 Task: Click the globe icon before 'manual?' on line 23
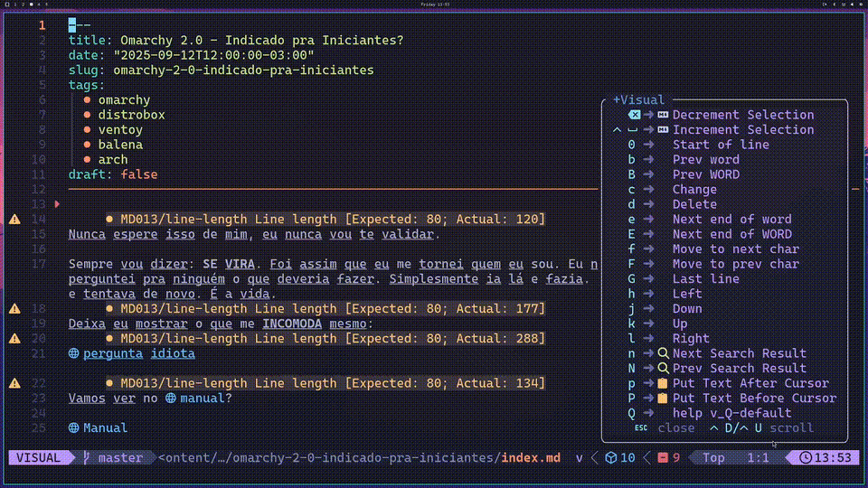point(171,399)
